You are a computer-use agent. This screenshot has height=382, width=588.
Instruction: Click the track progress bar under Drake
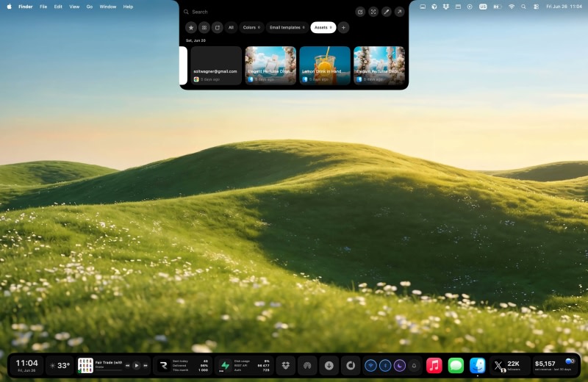(109, 370)
